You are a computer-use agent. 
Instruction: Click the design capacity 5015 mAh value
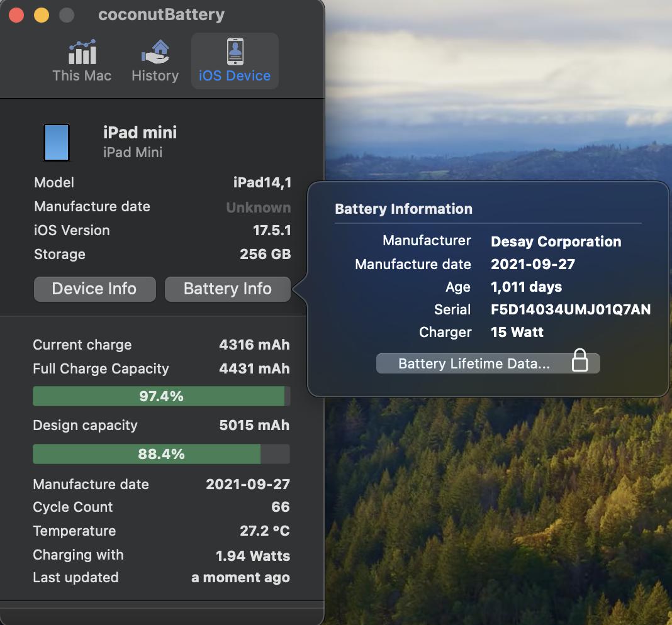click(255, 425)
